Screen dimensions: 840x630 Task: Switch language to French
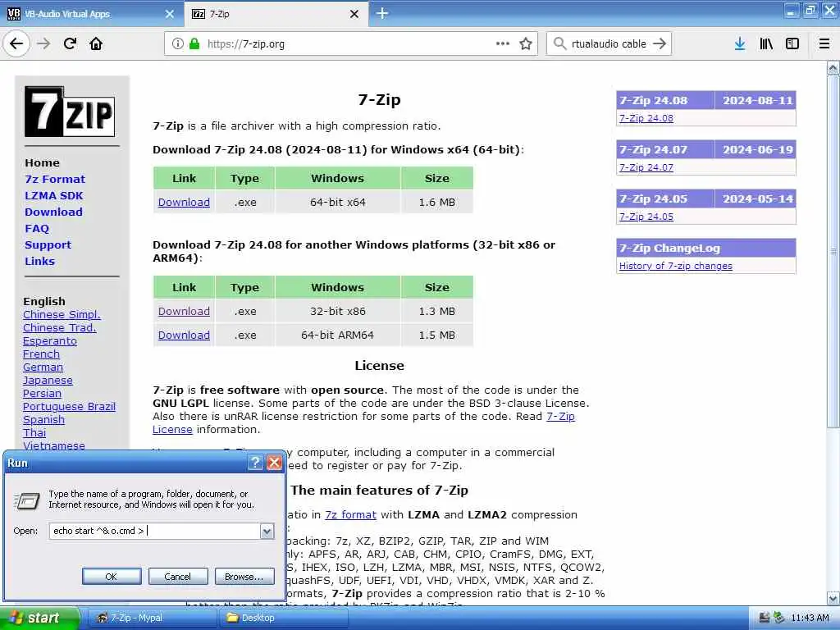(x=41, y=354)
